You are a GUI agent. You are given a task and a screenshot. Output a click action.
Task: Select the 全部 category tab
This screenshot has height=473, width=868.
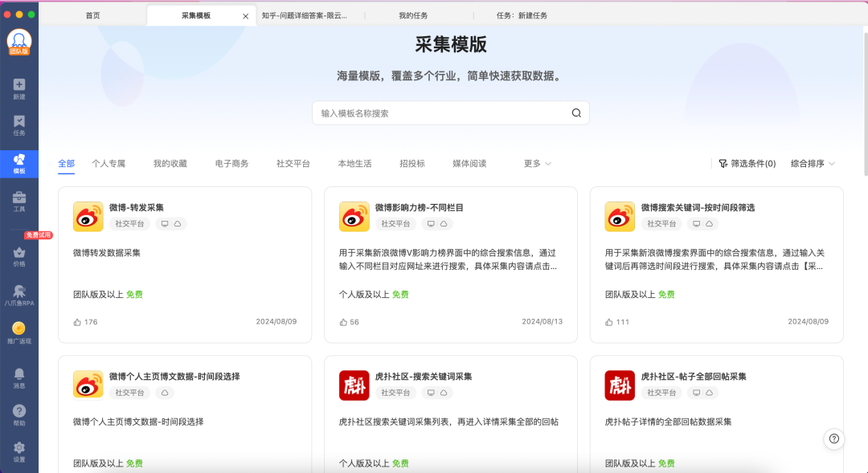click(x=67, y=164)
